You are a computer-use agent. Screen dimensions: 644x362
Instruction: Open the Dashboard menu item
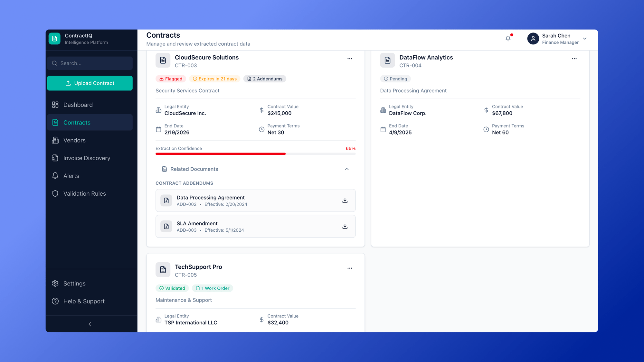tap(78, 105)
